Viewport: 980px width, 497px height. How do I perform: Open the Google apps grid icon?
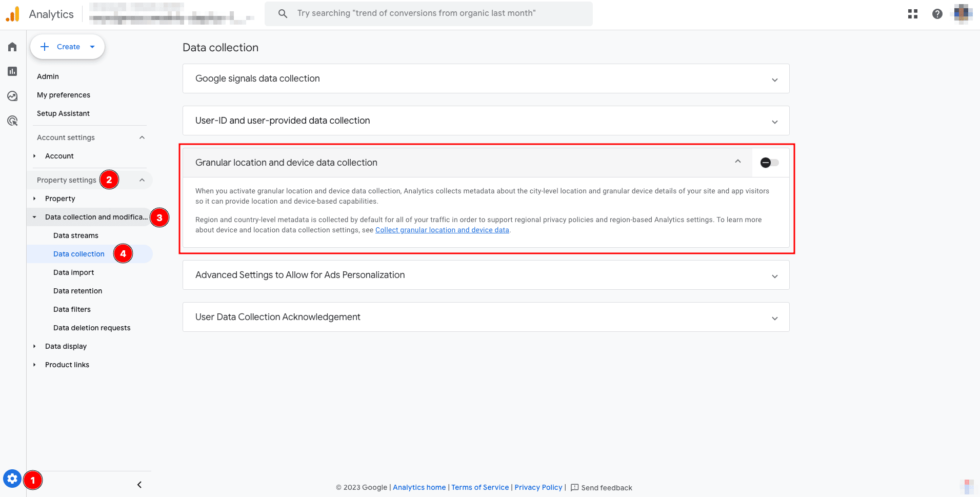(912, 14)
